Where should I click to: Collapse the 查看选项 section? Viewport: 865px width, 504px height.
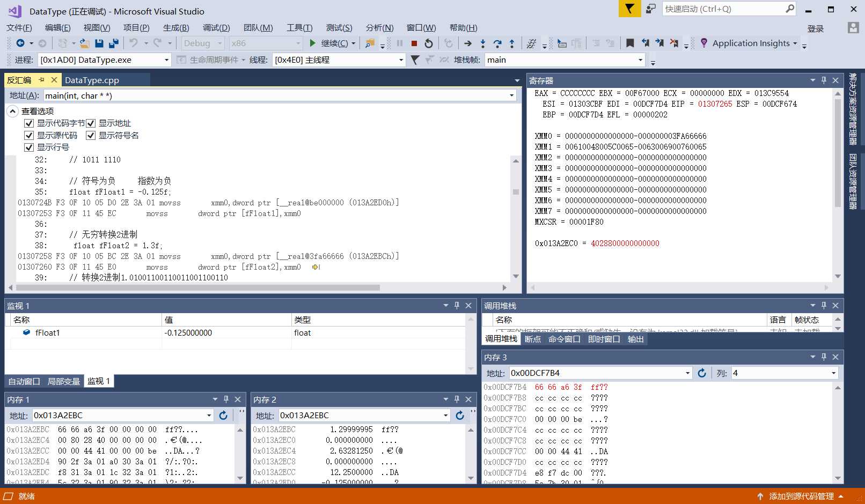pyautogui.click(x=12, y=111)
